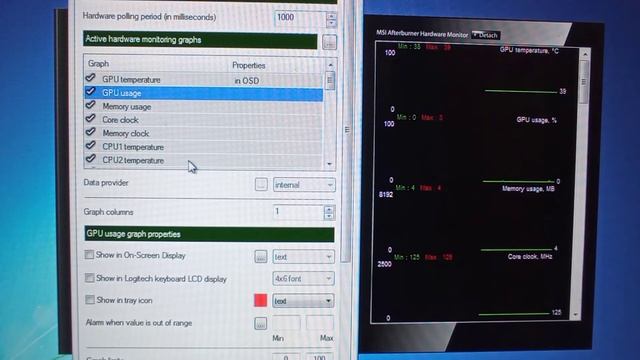The width and height of the screenshot is (640, 360).
Task: Click graph list scroll up arrow
Action: [330, 65]
